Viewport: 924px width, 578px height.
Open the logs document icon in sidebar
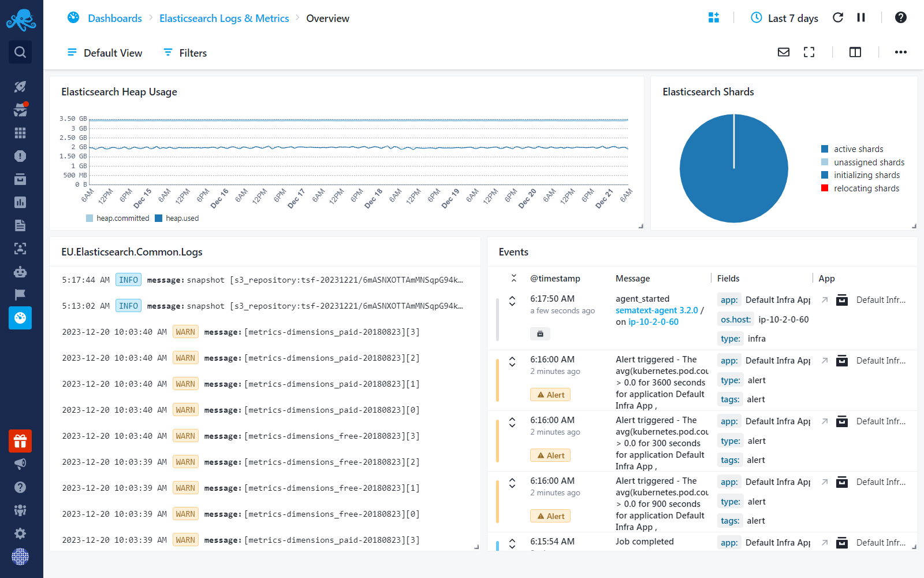[x=20, y=225]
